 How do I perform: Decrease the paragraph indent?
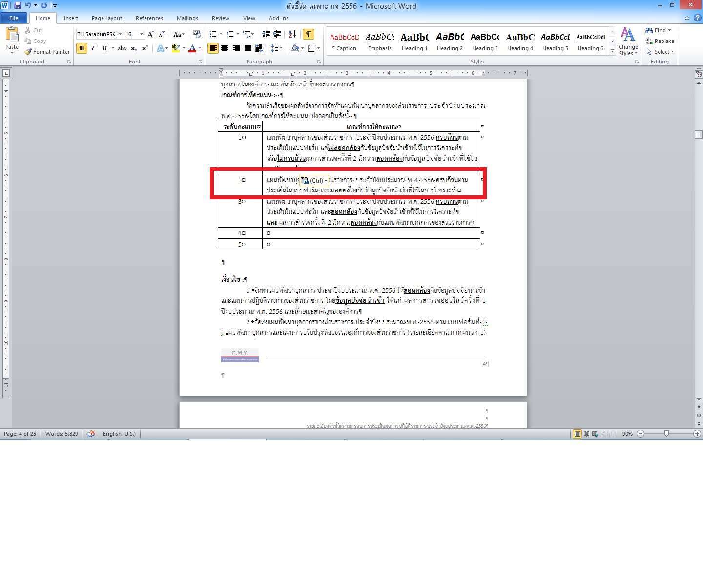266,34
